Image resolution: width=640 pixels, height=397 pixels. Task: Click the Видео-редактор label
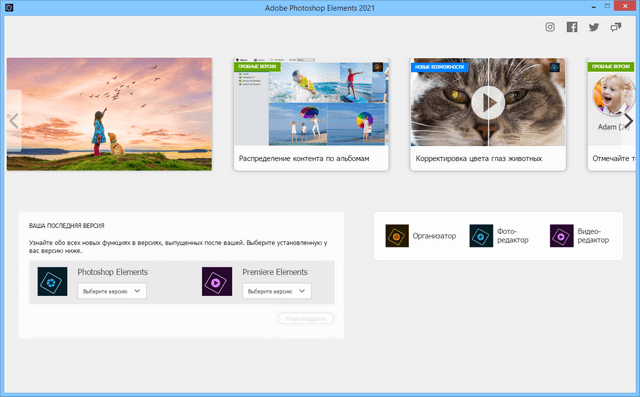point(593,236)
